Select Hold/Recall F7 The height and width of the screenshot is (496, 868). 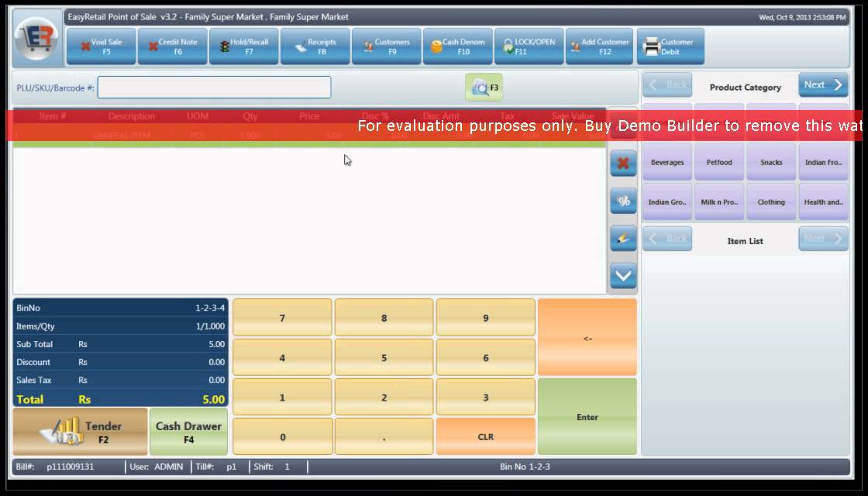(243, 46)
